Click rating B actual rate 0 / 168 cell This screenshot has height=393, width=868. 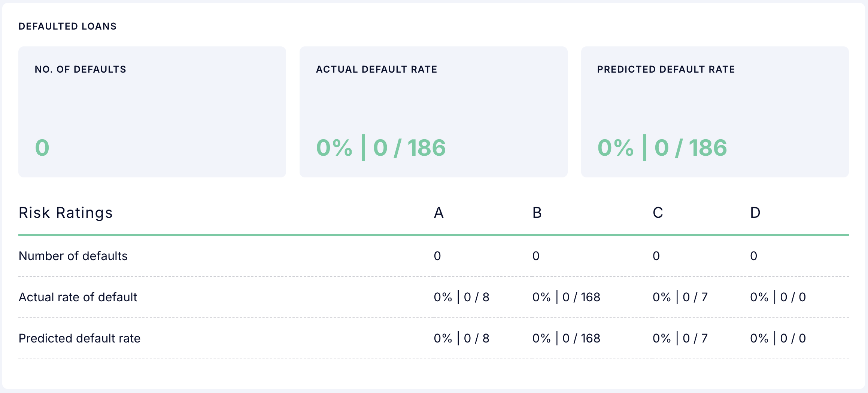pyautogui.click(x=566, y=297)
